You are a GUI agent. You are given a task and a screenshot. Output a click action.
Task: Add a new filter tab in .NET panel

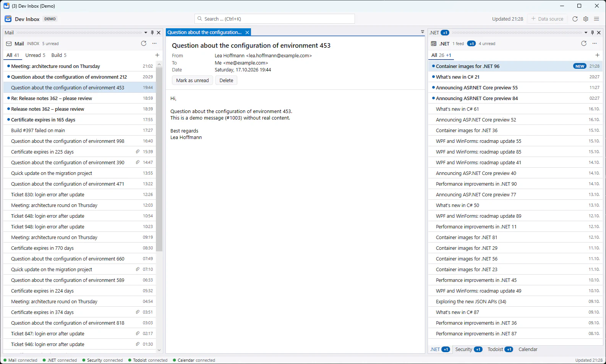click(x=597, y=55)
